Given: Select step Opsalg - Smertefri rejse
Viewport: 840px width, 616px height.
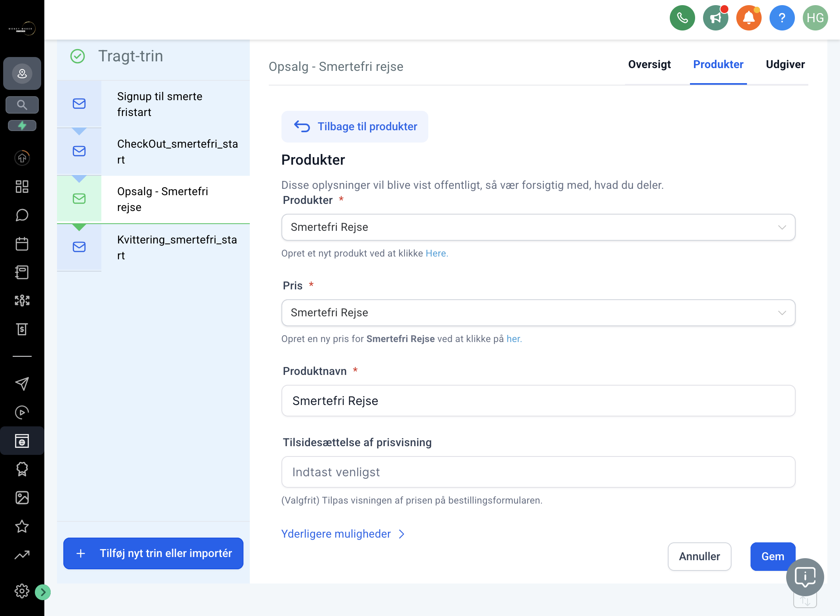Looking at the screenshot, I should pos(153,199).
